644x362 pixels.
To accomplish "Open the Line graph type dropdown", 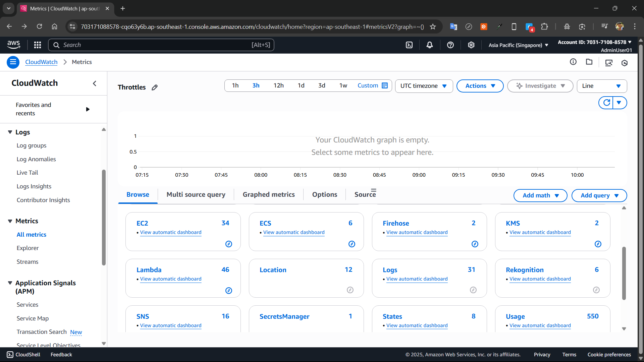I will coord(602,86).
